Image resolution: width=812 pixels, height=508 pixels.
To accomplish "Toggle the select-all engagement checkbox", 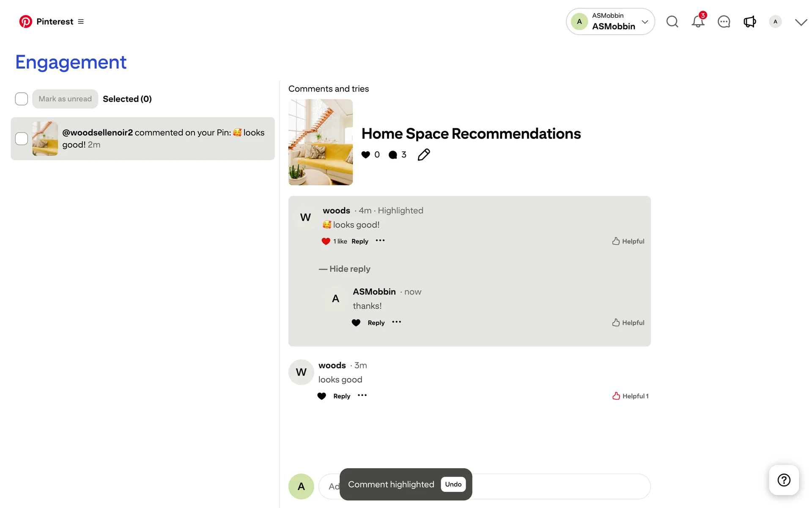I will (x=22, y=99).
